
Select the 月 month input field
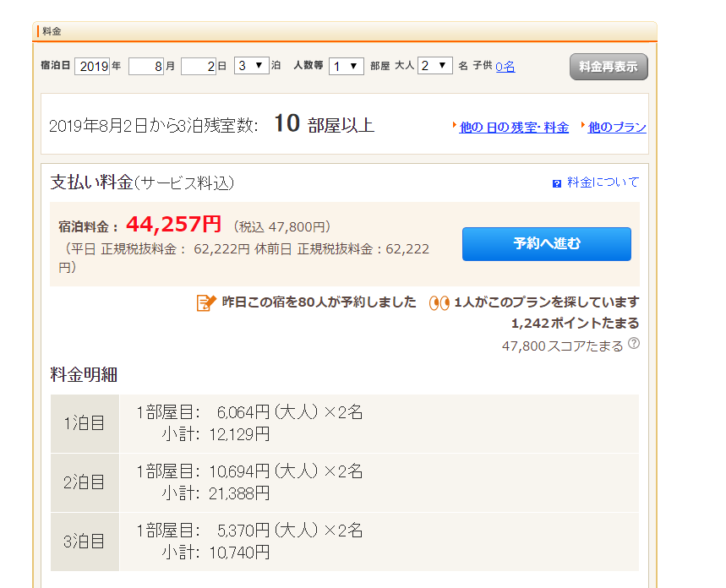145,66
